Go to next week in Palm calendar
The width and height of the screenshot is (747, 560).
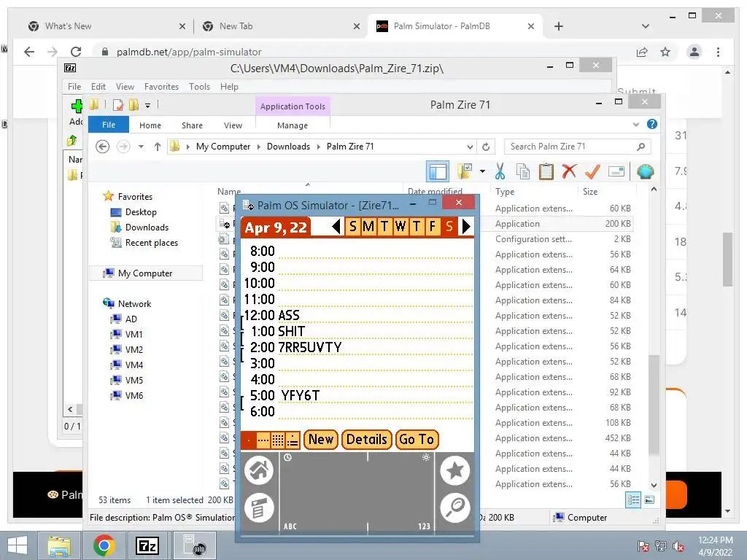tap(466, 226)
